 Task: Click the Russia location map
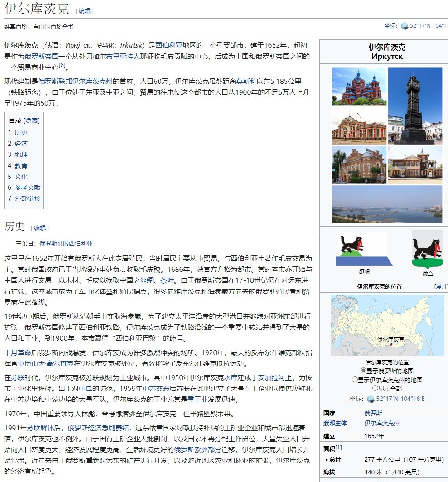pyautogui.click(x=387, y=326)
